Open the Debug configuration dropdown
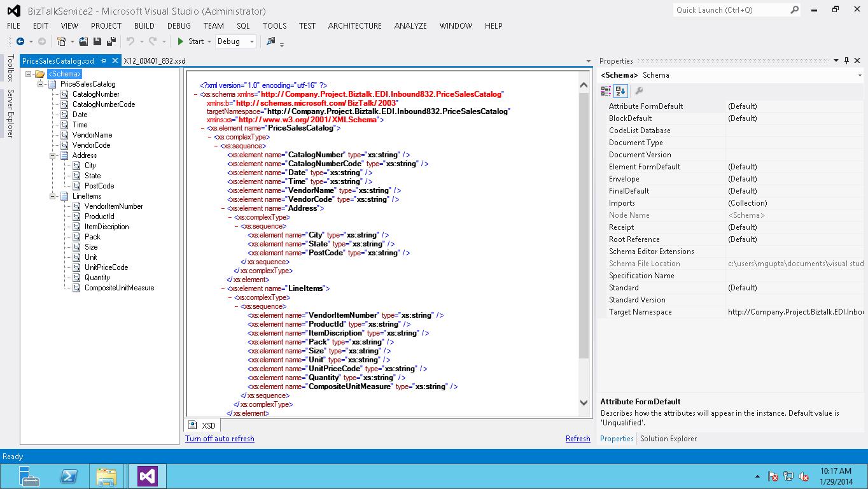The width and height of the screenshot is (868, 489). point(252,41)
